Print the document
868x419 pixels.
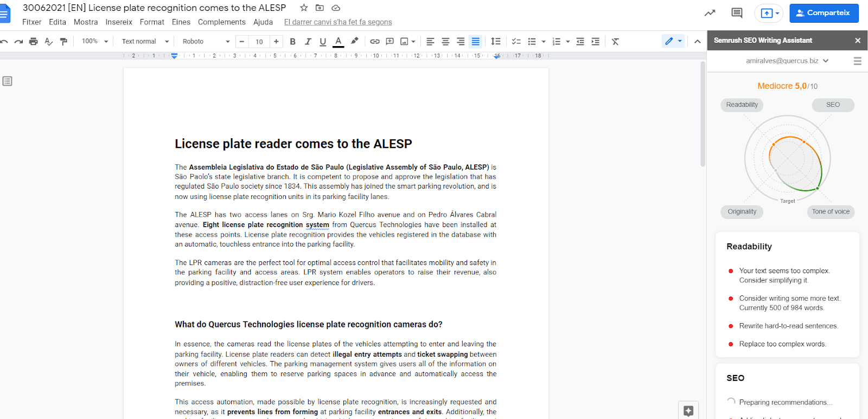[x=34, y=41]
